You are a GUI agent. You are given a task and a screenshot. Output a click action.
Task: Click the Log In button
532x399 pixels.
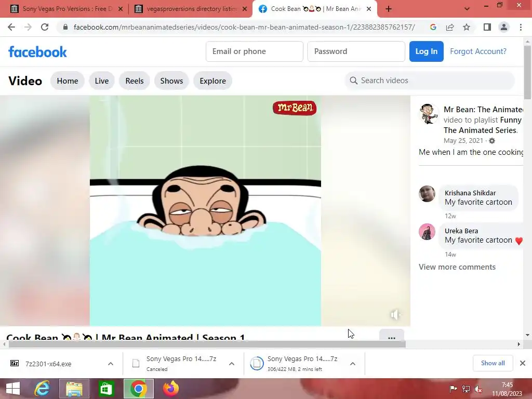(426, 51)
